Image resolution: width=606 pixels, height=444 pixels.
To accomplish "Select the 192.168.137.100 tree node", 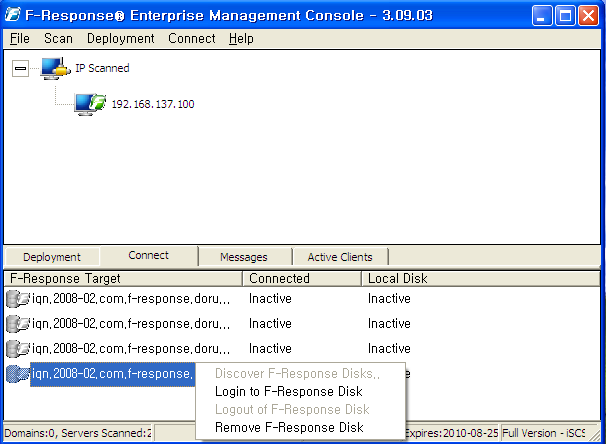I will 153,104.
